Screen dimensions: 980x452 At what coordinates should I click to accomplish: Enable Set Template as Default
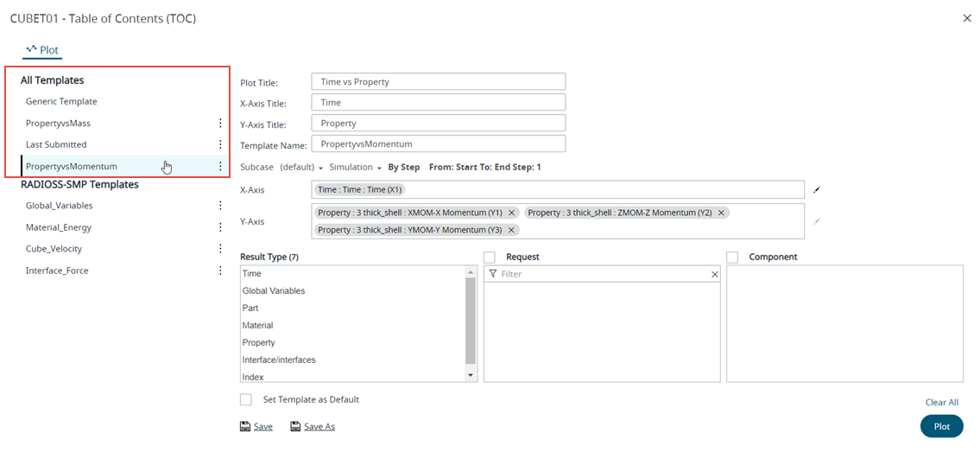click(x=246, y=400)
